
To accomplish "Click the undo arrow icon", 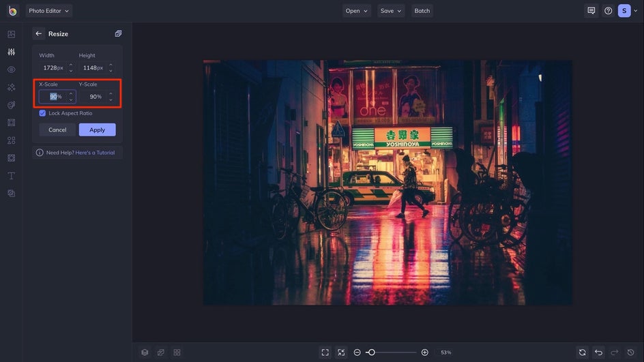I will coord(598,352).
